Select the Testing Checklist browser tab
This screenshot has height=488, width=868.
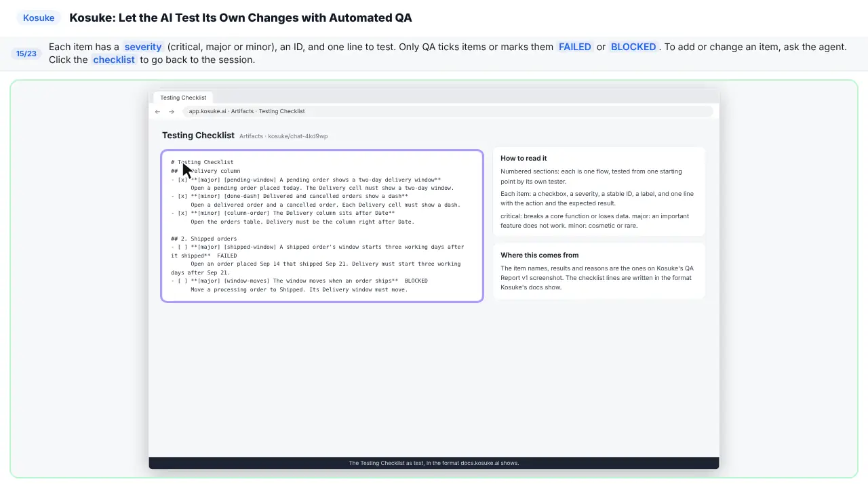[183, 98]
